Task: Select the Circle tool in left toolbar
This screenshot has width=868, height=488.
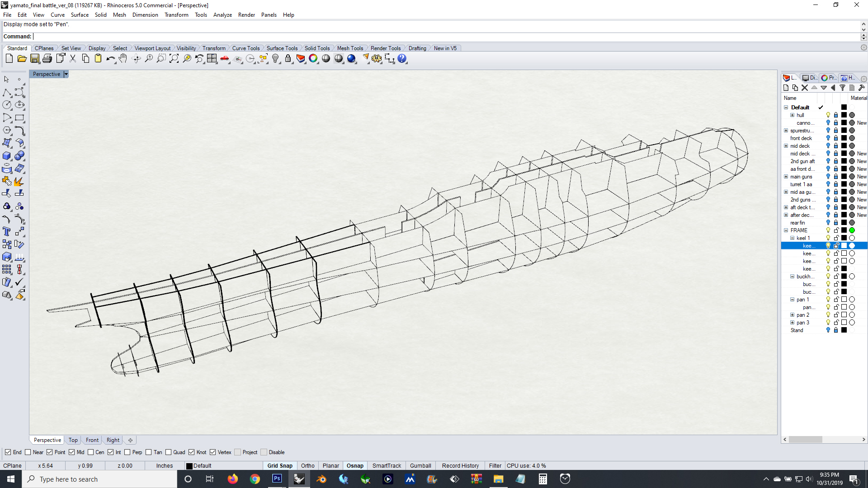Action: click(x=7, y=105)
